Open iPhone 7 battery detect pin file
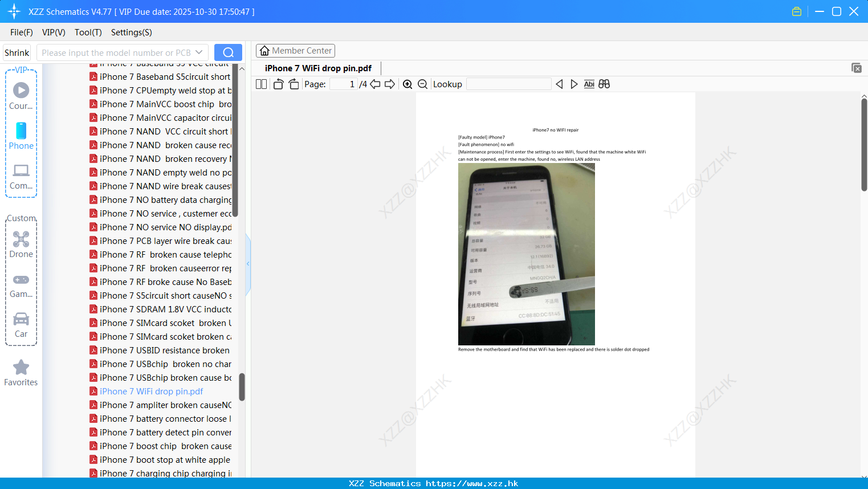The width and height of the screenshot is (868, 489). click(x=160, y=432)
